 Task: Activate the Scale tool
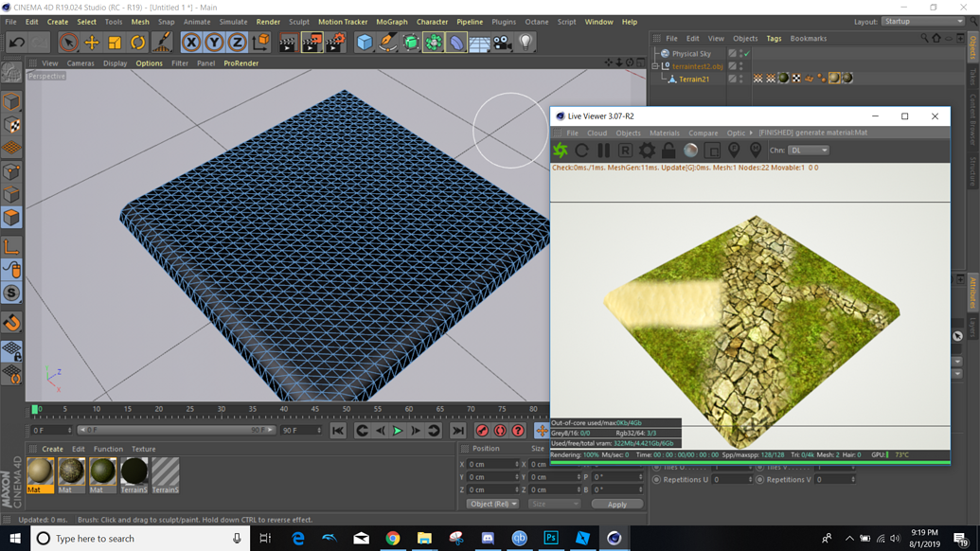click(x=115, y=43)
